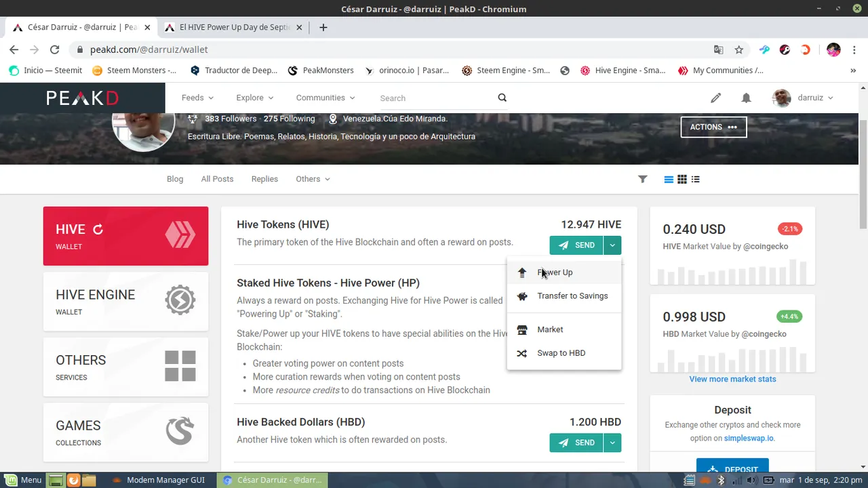Click the piggy bank savings icon
Viewport: 868px width, 488px height.
tap(522, 296)
